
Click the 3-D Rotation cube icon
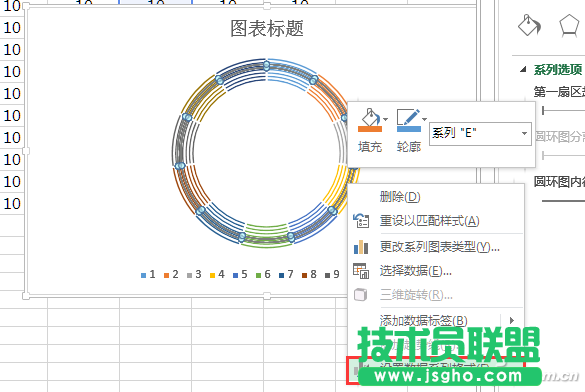[360, 295]
